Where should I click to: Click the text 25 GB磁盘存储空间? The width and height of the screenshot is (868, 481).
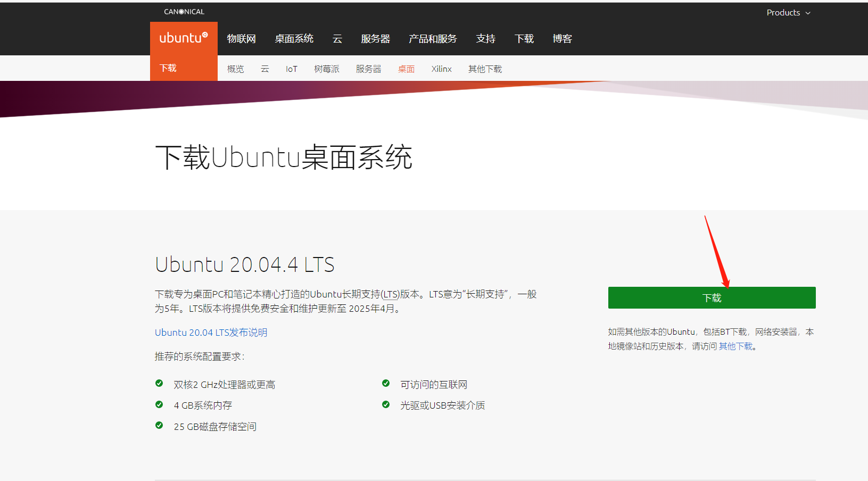[215, 427]
